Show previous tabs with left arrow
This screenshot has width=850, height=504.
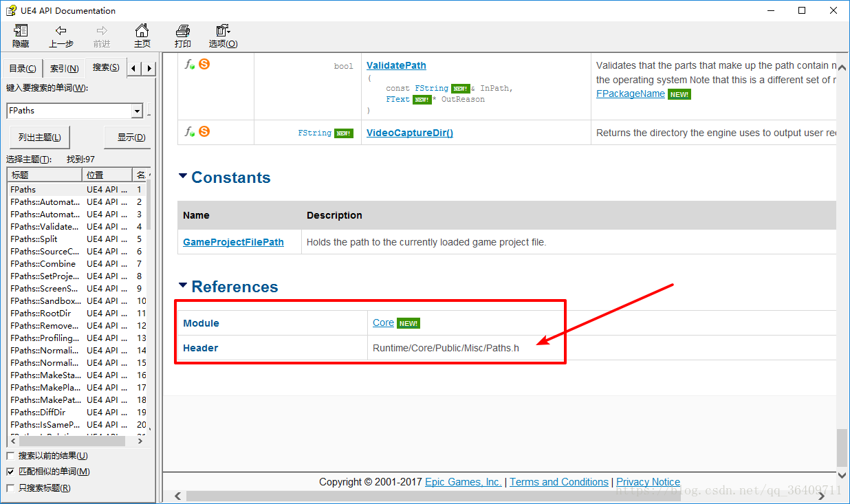pyautogui.click(x=134, y=68)
